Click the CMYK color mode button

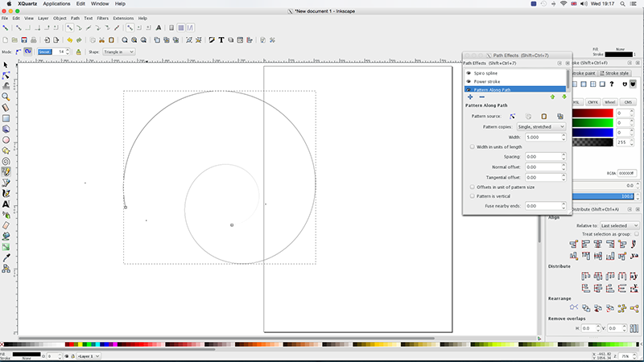[592, 102]
